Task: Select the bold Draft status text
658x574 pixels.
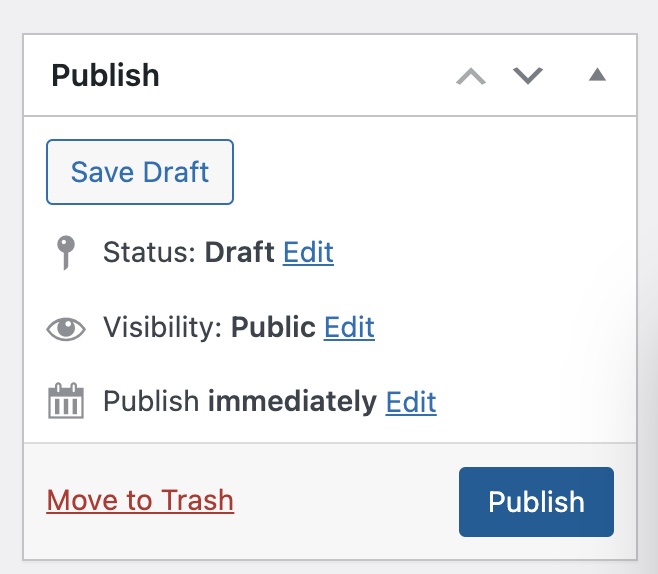Action: point(240,252)
